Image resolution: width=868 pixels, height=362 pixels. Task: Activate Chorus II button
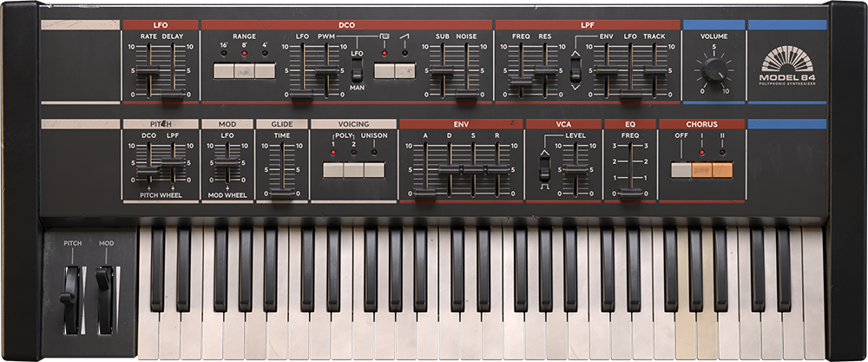click(x=722, y=169)
